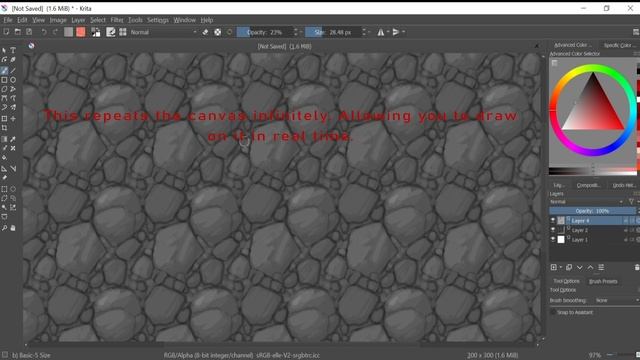Select the Crop tool
Image resolution: width=640 pixels, height=360 pixels.
click(4, 128)
